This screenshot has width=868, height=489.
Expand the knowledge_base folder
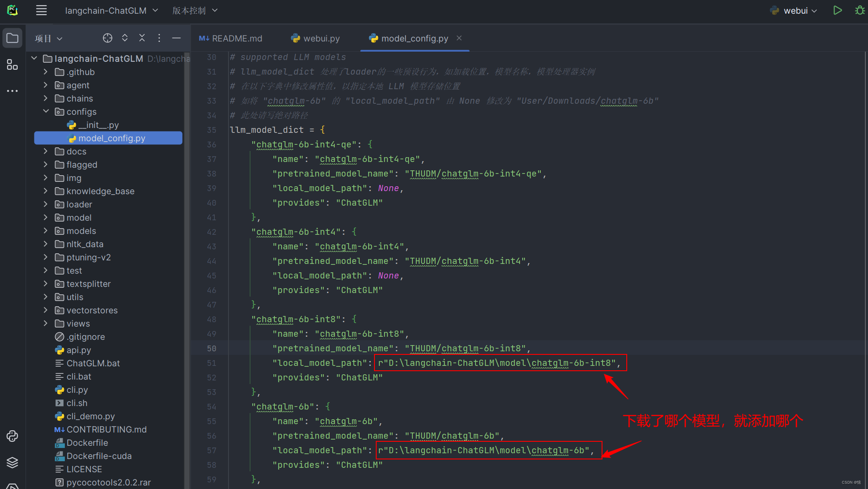click(45, 191)
